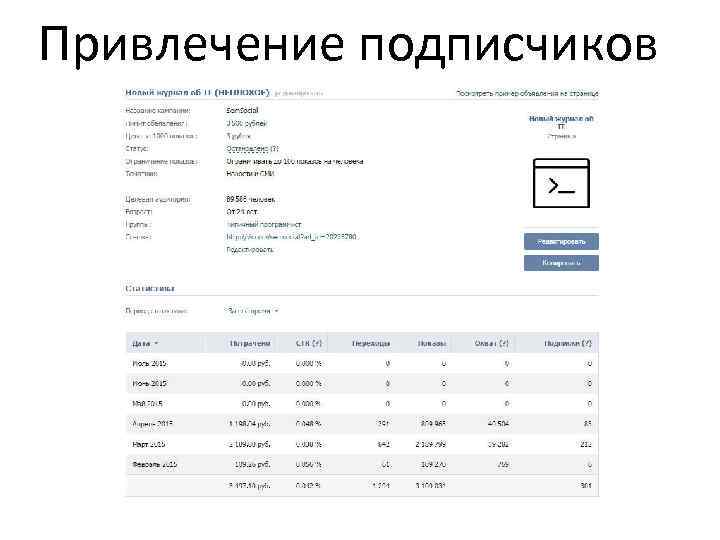This screenshot has height=540, width=720.
Task: Click the 'Копировать' button
Action: coord(561,263)
